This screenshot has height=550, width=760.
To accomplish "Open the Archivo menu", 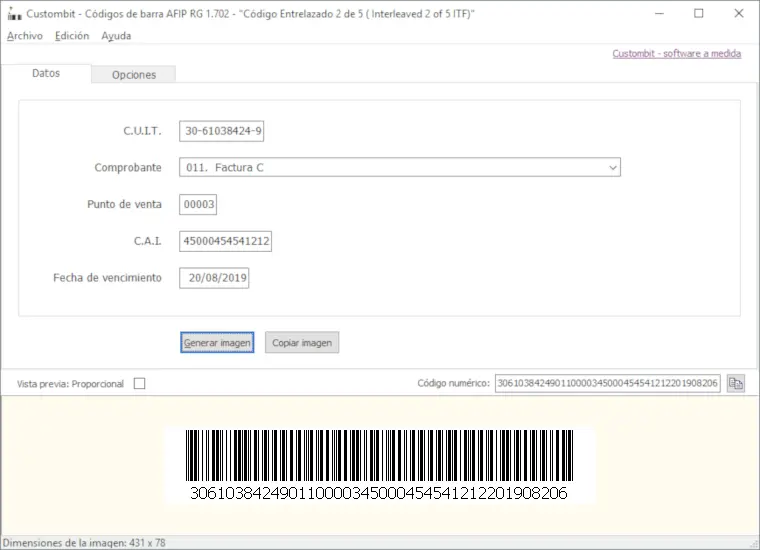I will pyautogui.click(x=25, y=36).
